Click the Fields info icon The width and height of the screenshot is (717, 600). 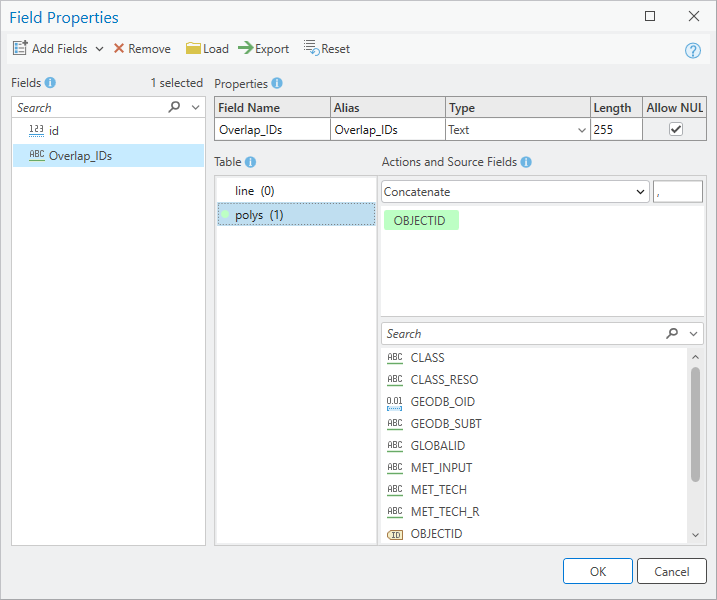pos(50,83)
